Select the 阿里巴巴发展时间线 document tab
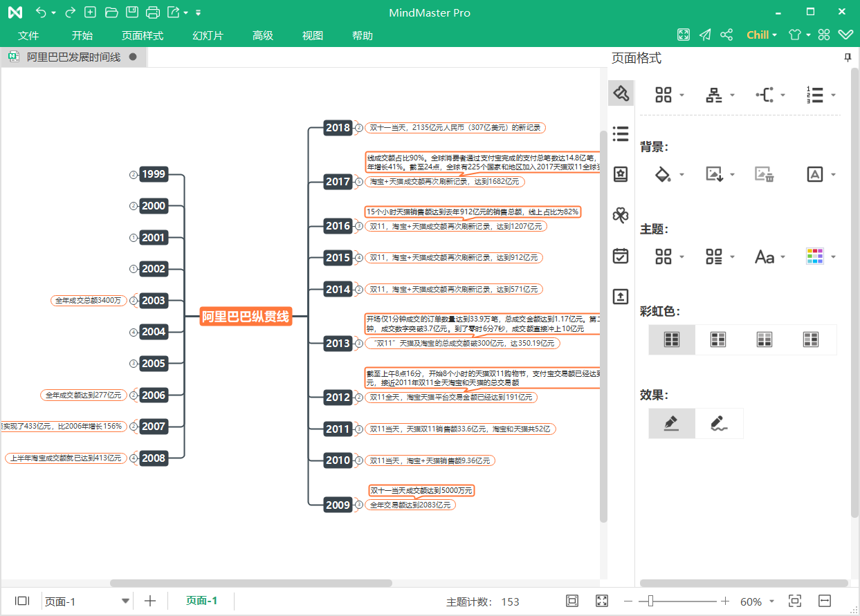The width and height of the screenshot is (860, 616). [73, 57]
